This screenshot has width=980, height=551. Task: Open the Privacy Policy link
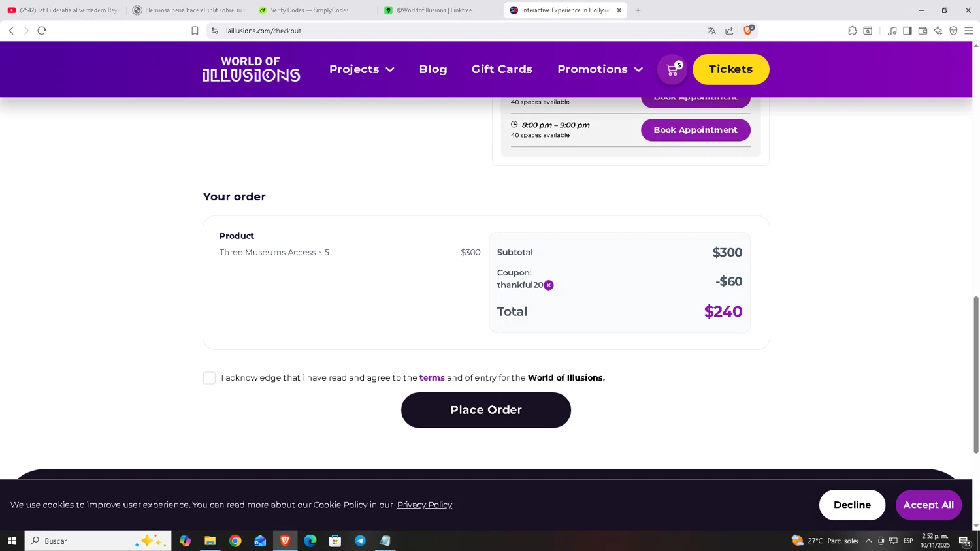425,505
